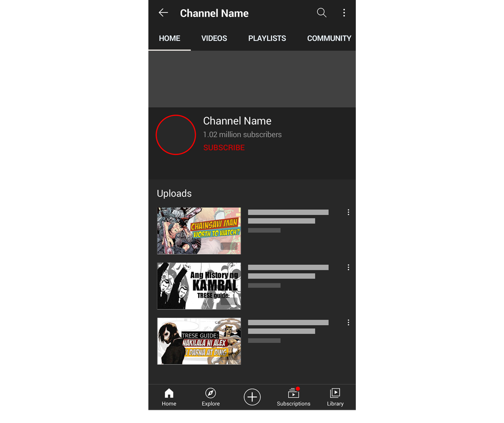
Task: Open the Chainsaw Man video thumbnail
Action: (x=199, y=231)
